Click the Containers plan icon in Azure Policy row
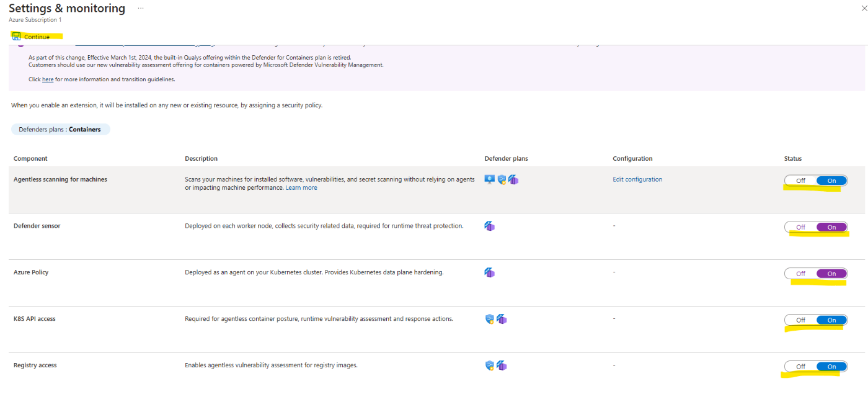868x394 pixels. [x=490, y=272]
